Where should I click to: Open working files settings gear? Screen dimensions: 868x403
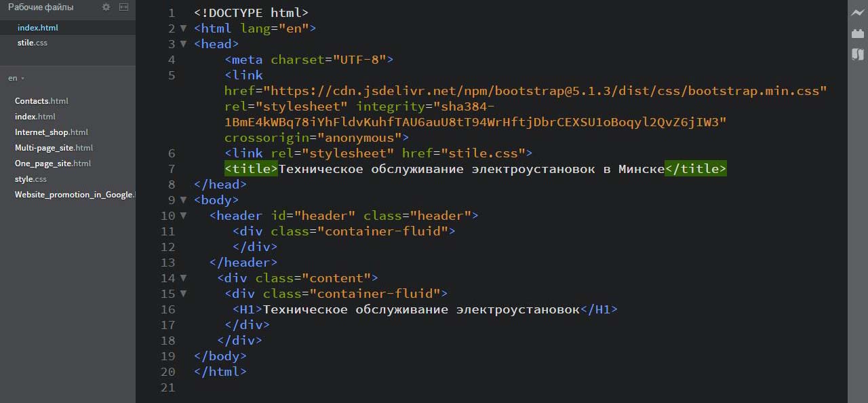point(106,7)
